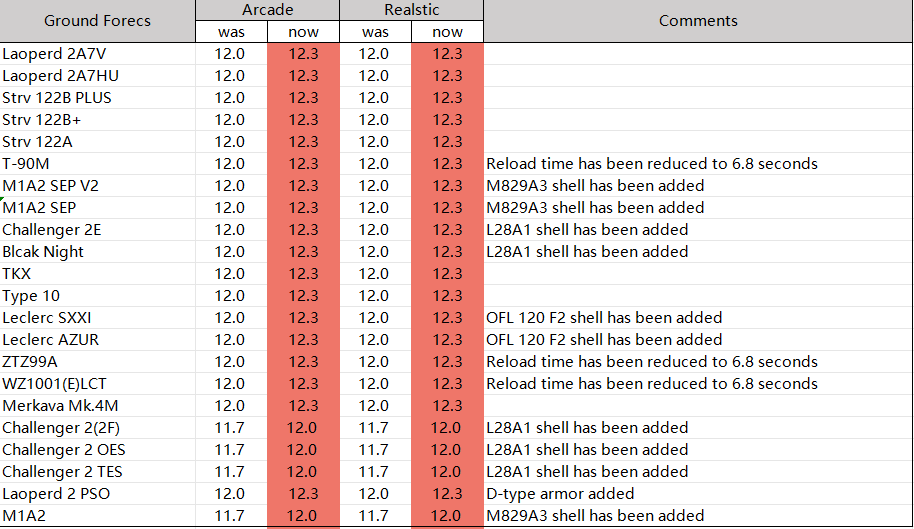Click the T-90M reload time comment

click(652, 164)
